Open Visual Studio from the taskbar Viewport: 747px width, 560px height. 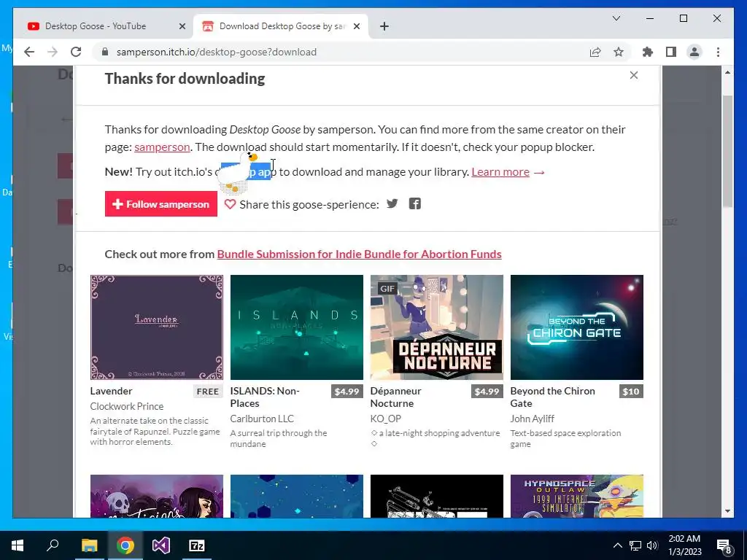coord(161,545)
